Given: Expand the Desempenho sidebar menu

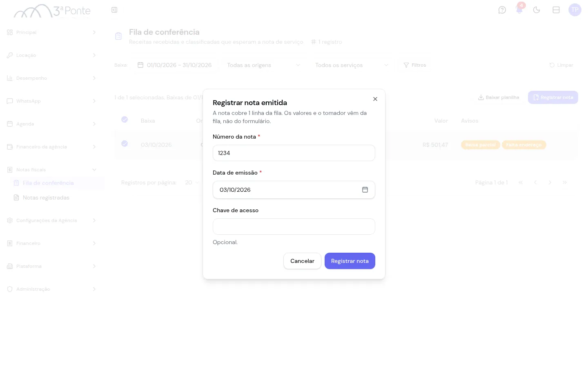Looking at the screenshot, I should point(52,78).
